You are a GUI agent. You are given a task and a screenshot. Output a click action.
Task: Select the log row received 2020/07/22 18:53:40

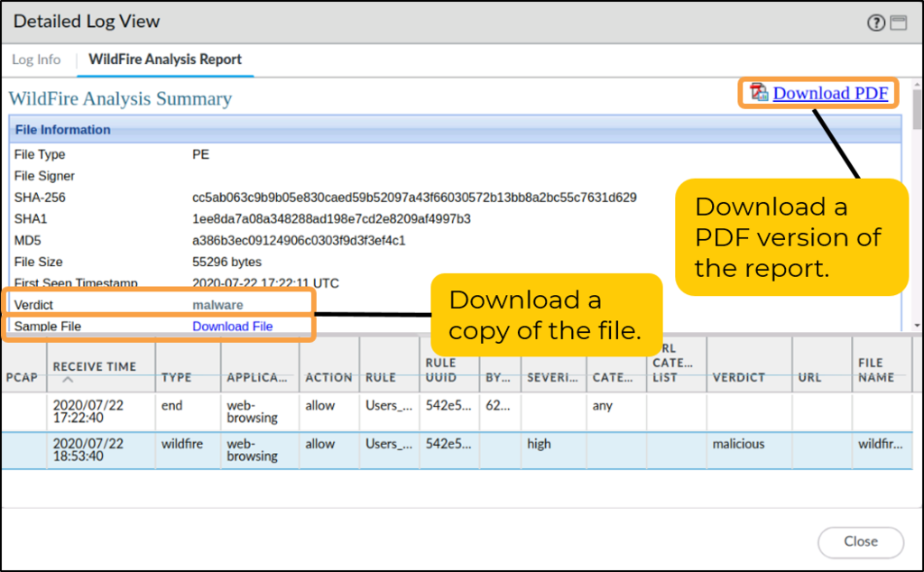click(x=457, y=450)
